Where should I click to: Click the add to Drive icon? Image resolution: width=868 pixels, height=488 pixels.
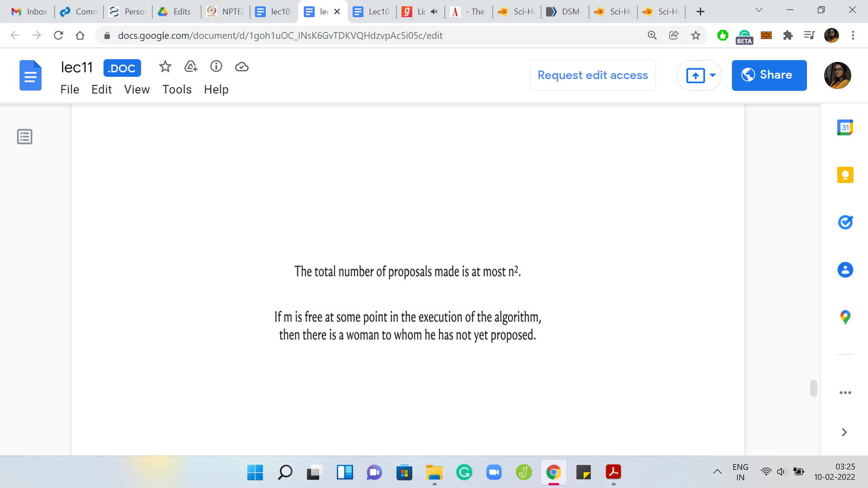click(x=191, y=67)
